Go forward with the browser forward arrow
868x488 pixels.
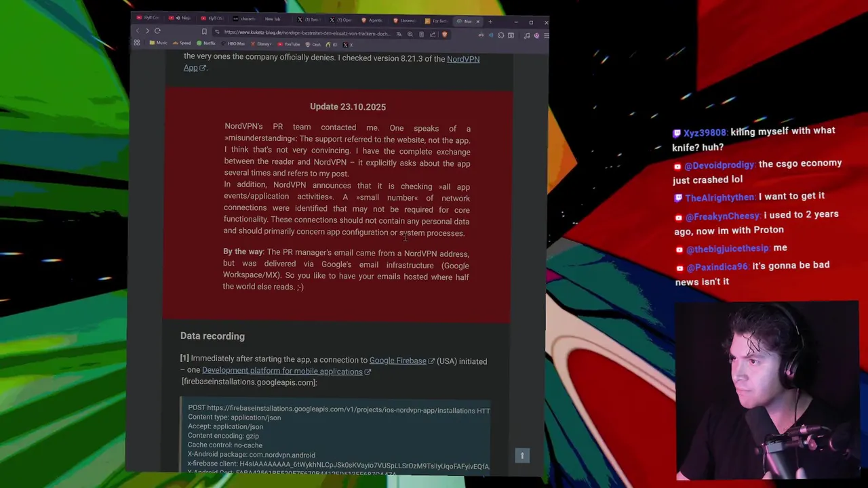[147, 30]
